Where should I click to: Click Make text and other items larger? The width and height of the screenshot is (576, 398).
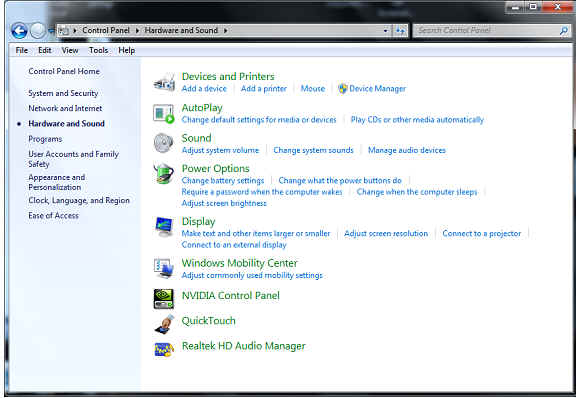(x=256, y=234)
